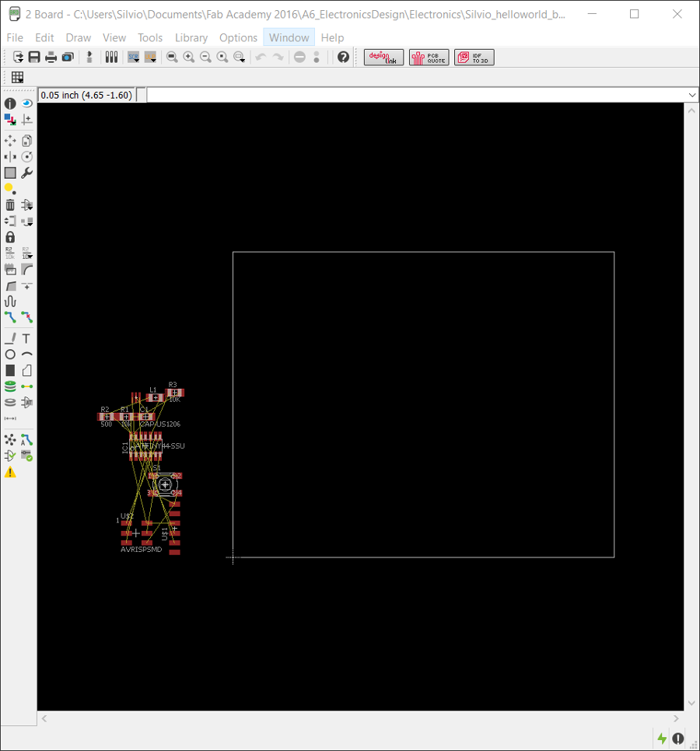Open the SCR script dropdown
The height and width of the screenshot is (751, 700).
click(x=134, y=58)
